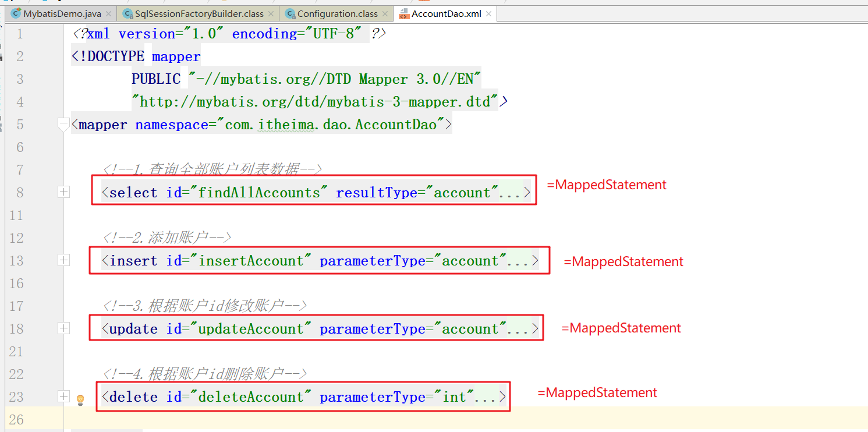Collapse the mapper element fold marker

point(63,124)
